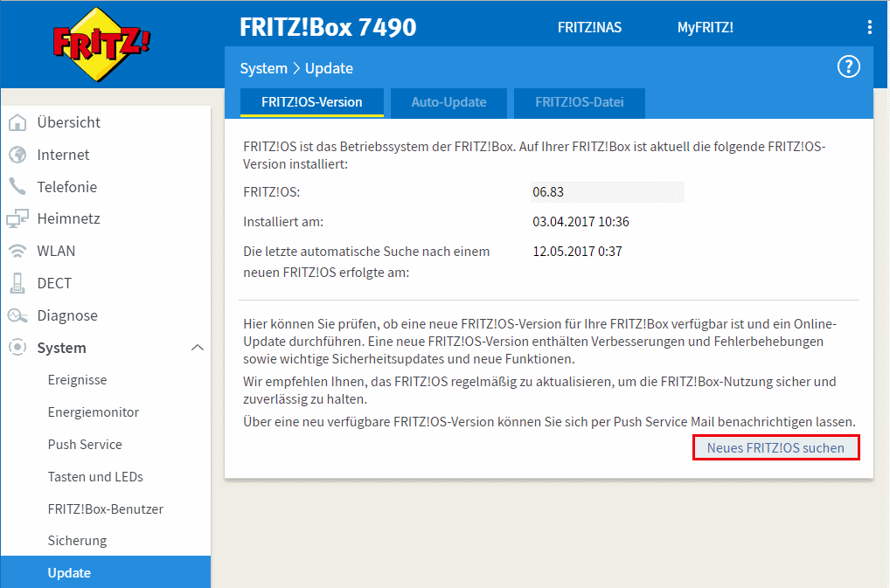Image resolution: width=890 pixels, height=588 pixels.
Task: Click the System breadcrumb link
Action: tap(263, 68)
